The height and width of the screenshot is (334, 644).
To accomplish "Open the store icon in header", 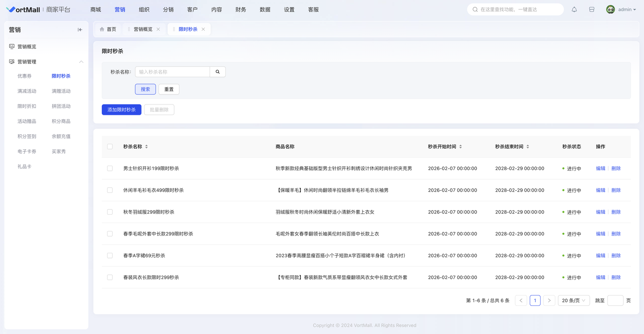I will [592, 10].
